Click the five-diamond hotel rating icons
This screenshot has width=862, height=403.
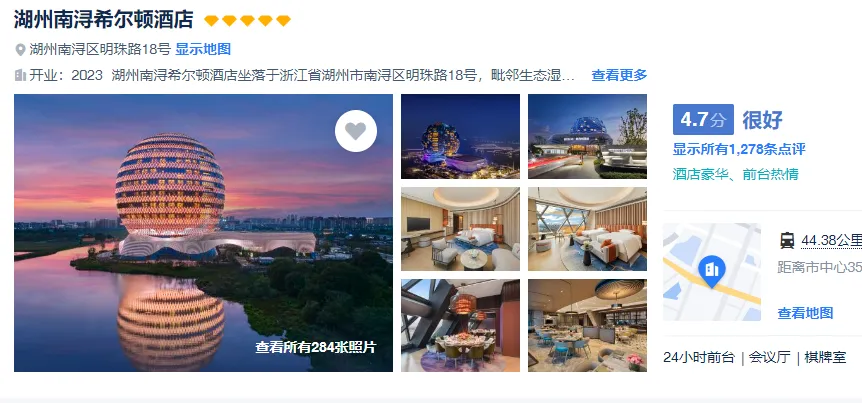click(247, 21)
